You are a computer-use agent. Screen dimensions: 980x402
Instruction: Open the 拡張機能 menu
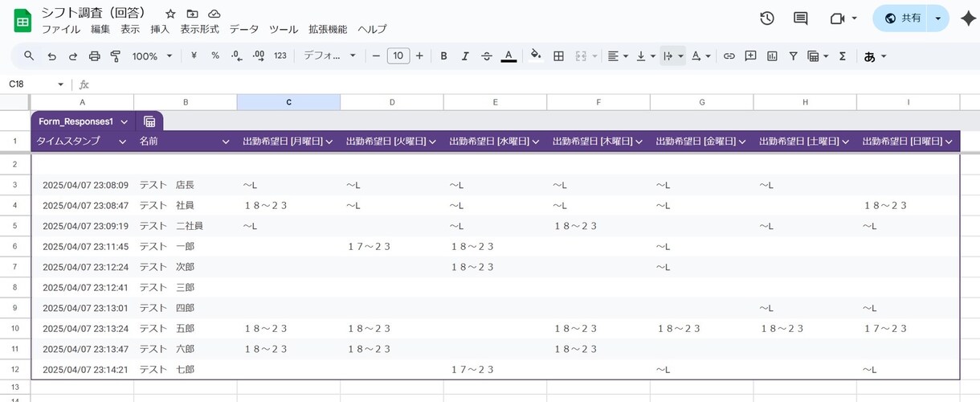click(328, 29)
